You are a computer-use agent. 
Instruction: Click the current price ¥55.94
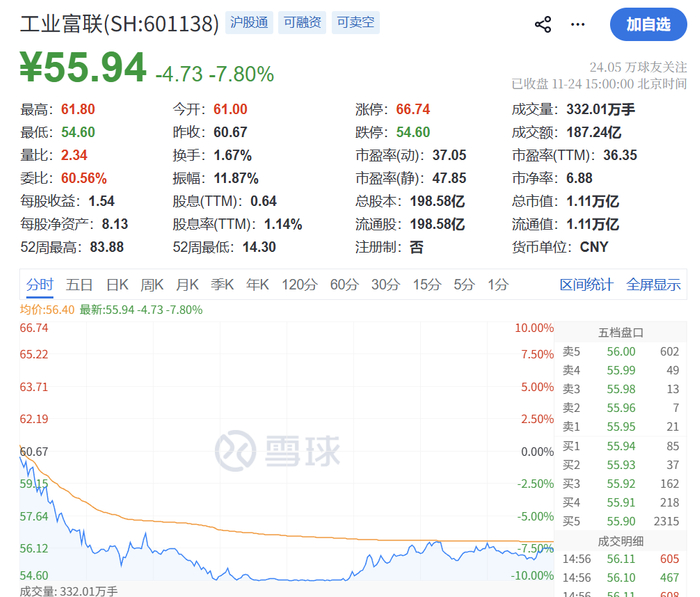83,67
